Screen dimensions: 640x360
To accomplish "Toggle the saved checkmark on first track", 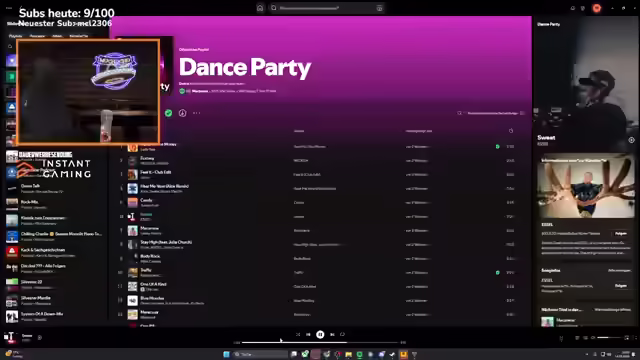I will [x=498, y=147].
